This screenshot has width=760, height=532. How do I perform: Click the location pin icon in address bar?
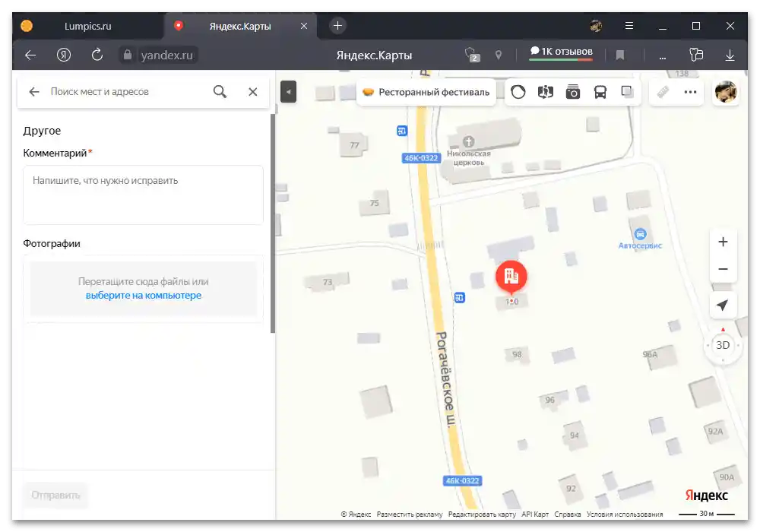click(499, 55)
